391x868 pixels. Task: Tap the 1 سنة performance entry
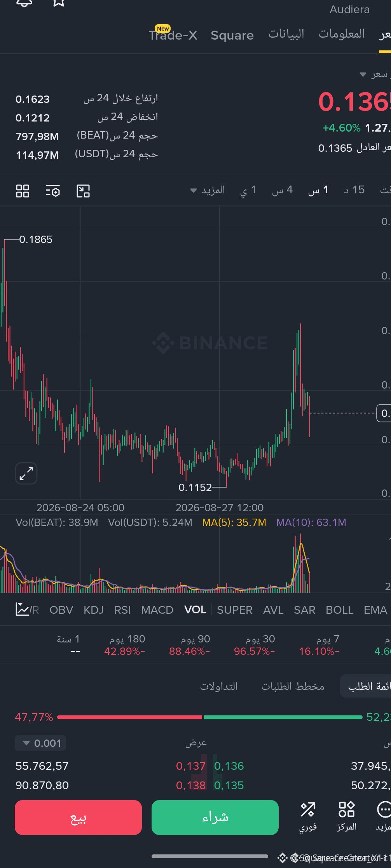click(x=68, y=645)
